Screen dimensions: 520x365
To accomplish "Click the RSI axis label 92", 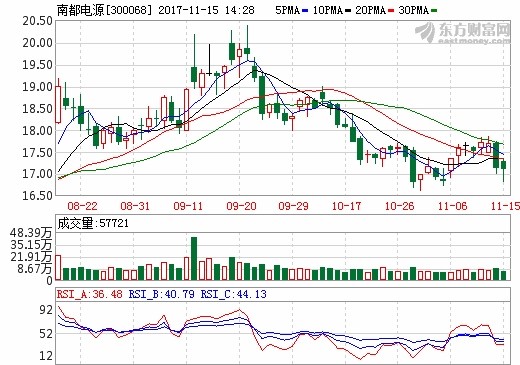I will click(x=46, y=310).
